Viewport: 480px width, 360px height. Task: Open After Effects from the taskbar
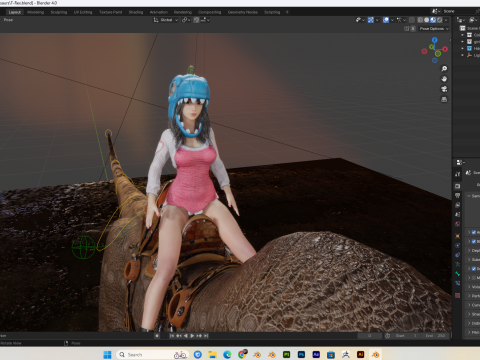[316, 354]
